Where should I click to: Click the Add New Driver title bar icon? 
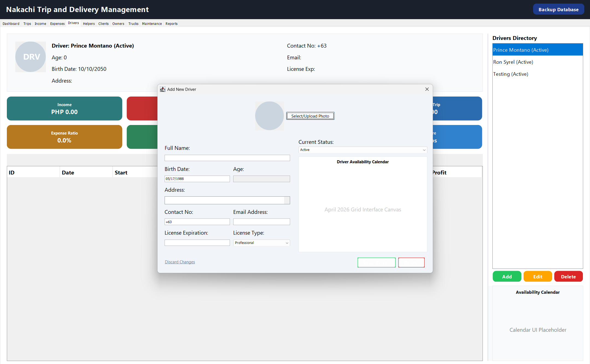pos(163,89)
